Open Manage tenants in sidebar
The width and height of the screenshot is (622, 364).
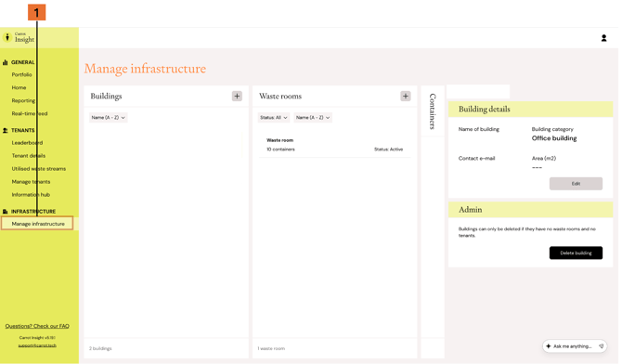pos(31,182)
